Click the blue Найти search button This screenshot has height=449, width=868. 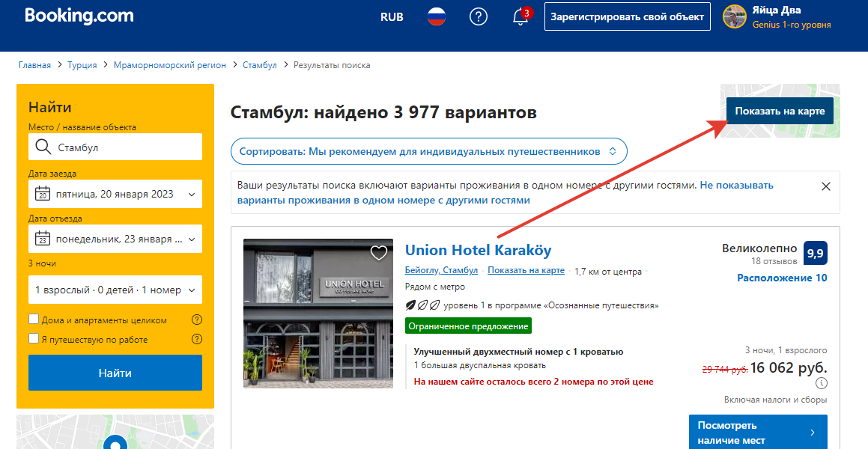click(x=115, y=373)
